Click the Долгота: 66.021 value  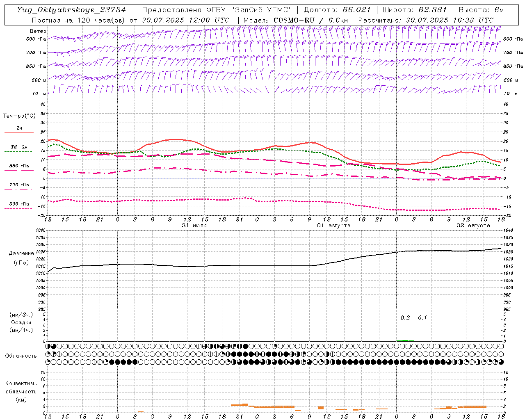337,10
